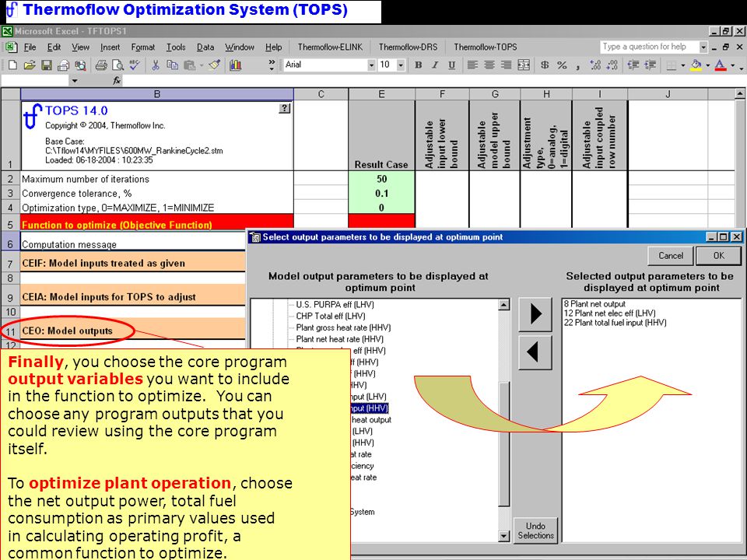This screenshot has height=560, width=747.
Task: Apply the Percent style
Action: coord(562,65)
